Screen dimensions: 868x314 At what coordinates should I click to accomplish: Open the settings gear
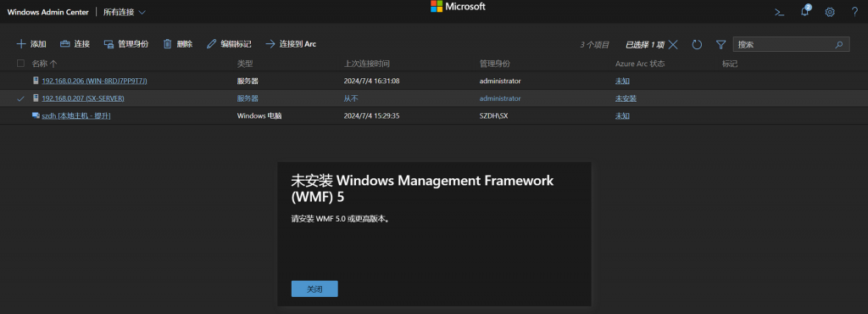pos(830,12)
